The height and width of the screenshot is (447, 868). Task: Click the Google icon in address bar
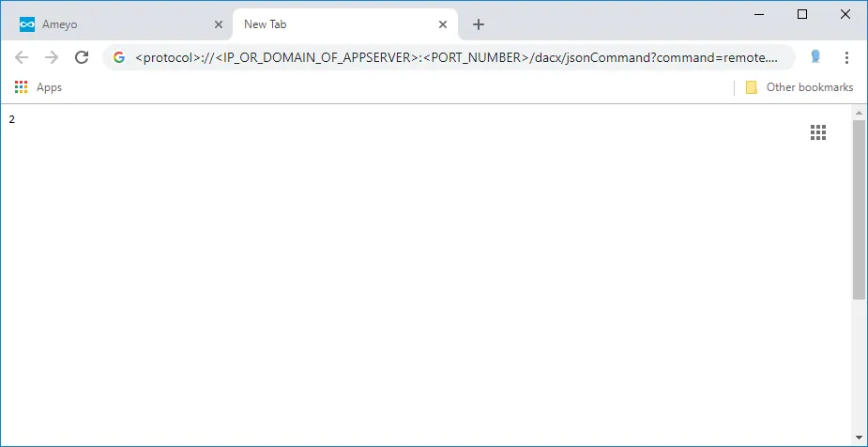point(119,57)
